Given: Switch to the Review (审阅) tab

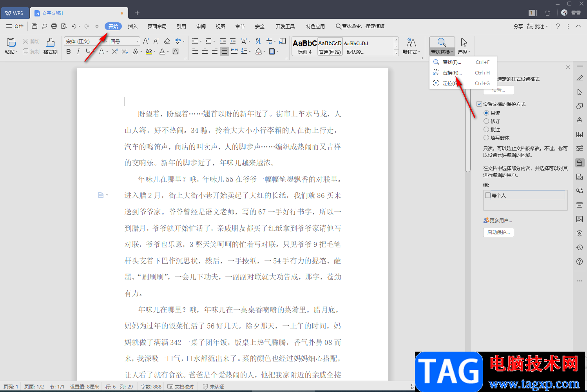Looking at the screenshot, I should [x=201, y=26].
